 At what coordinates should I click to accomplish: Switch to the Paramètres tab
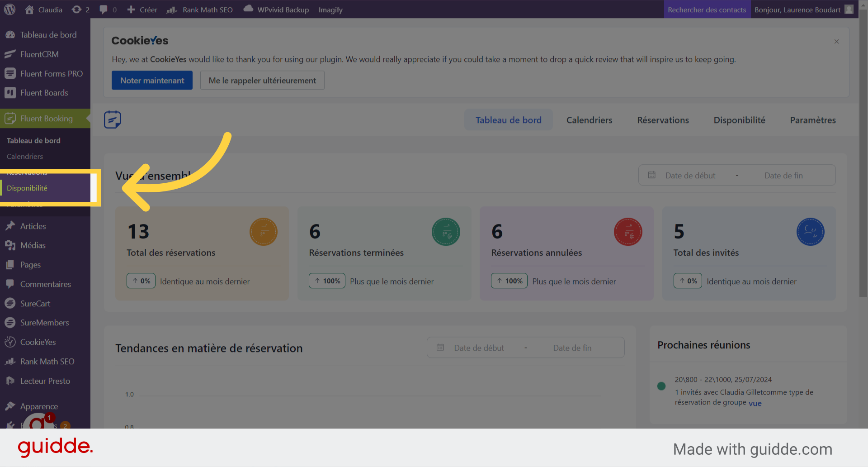click(813, 120)
